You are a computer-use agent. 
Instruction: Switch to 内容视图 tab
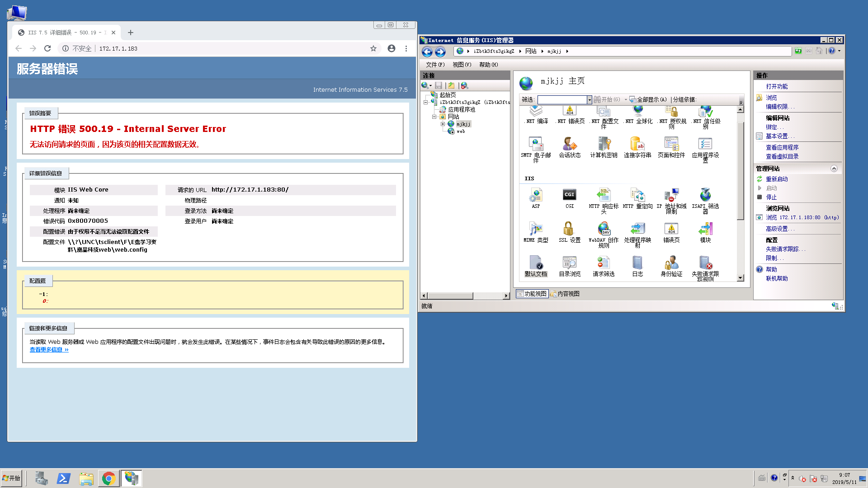point(565,294)
